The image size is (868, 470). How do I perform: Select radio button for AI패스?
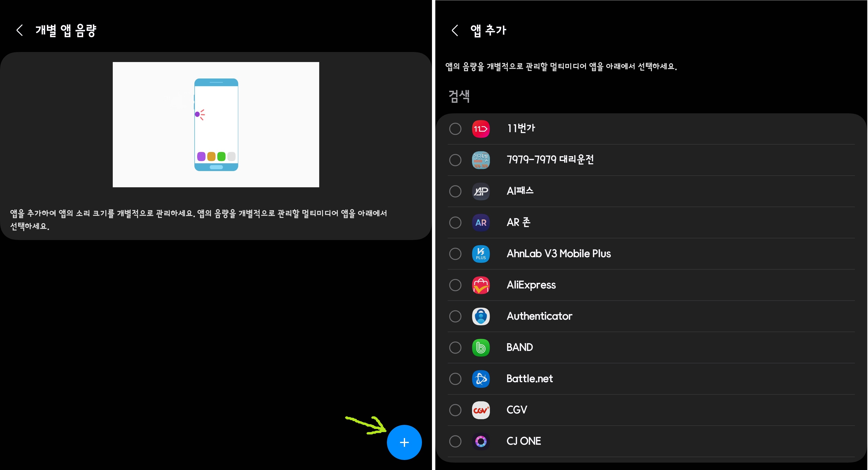[455, 191]
